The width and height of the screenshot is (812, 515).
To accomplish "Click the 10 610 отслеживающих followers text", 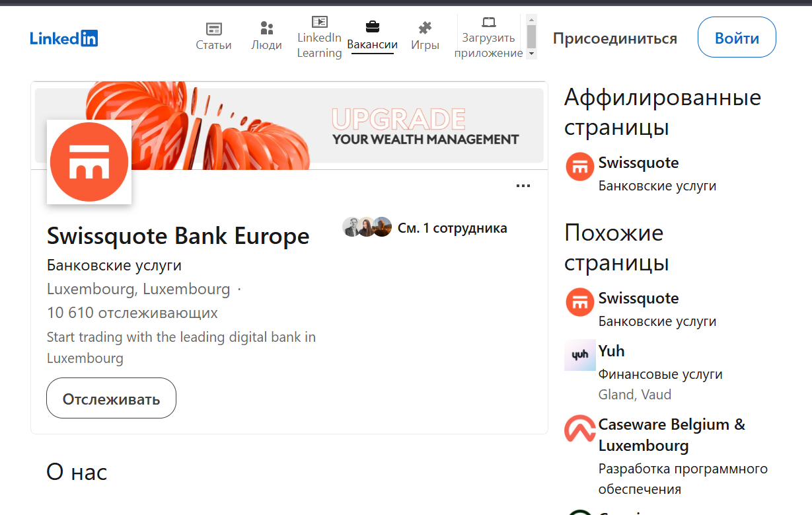I will click(132, 313).
